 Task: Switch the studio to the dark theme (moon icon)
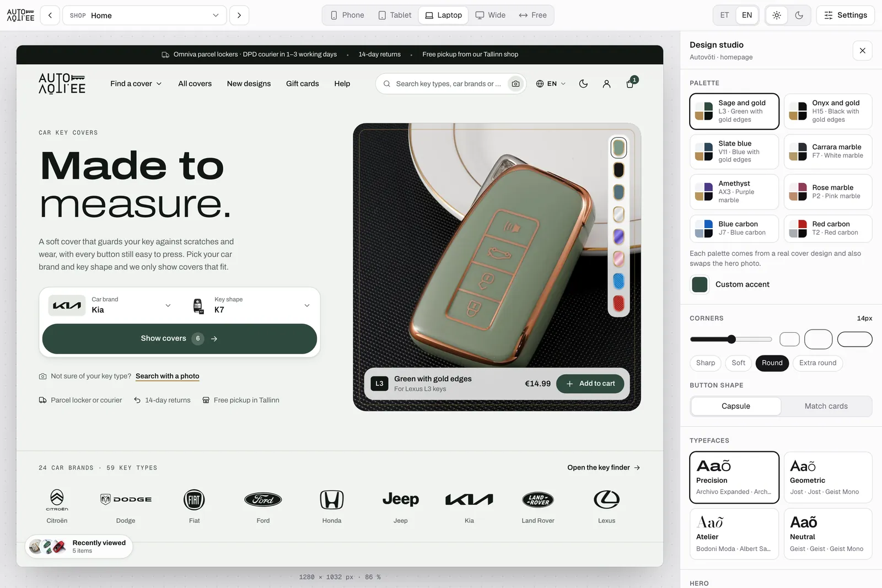[799, 15]
